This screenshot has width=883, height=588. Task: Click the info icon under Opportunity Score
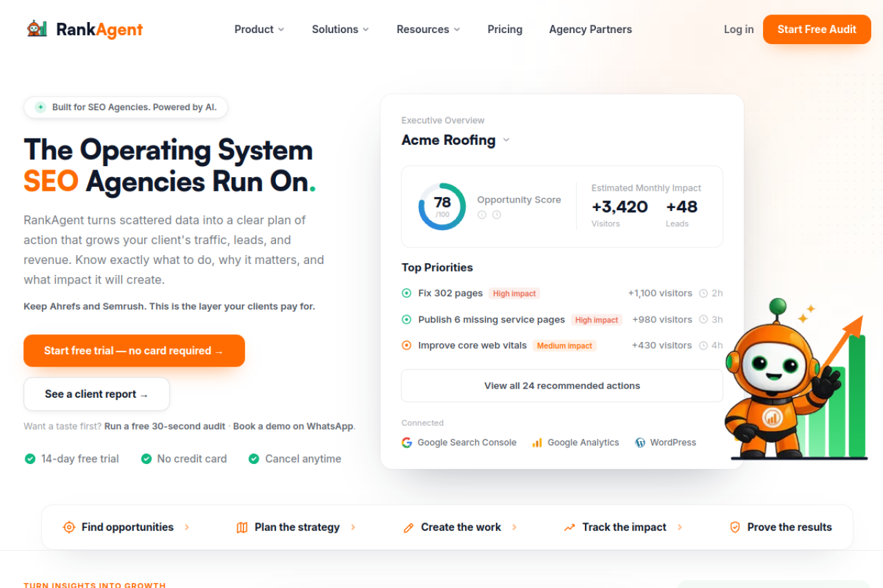click(x=482, y=214)
